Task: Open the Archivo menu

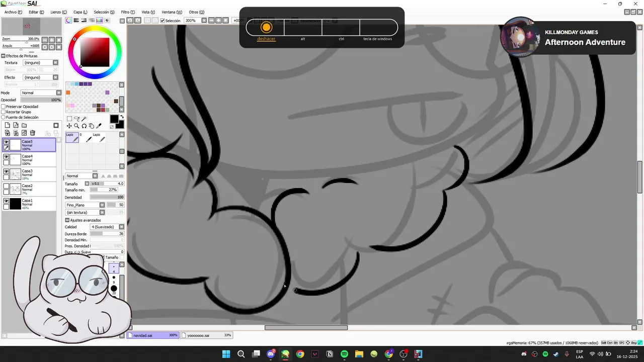Action: 13,12
